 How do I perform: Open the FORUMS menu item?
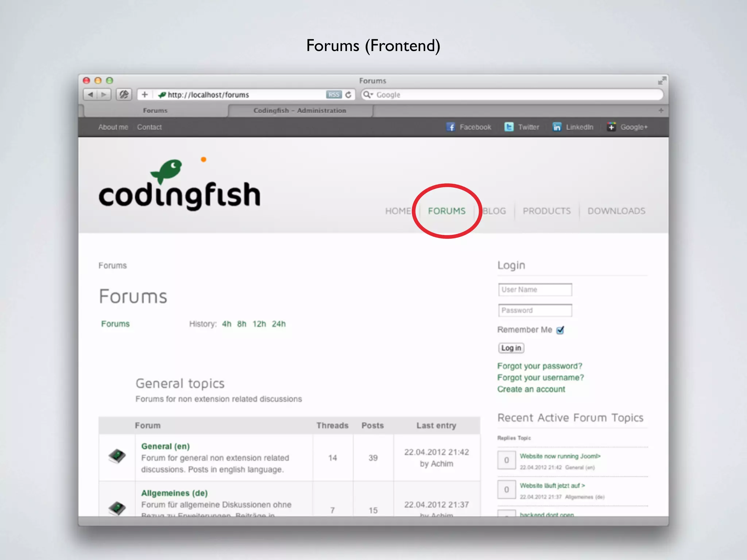pos(447,211)
